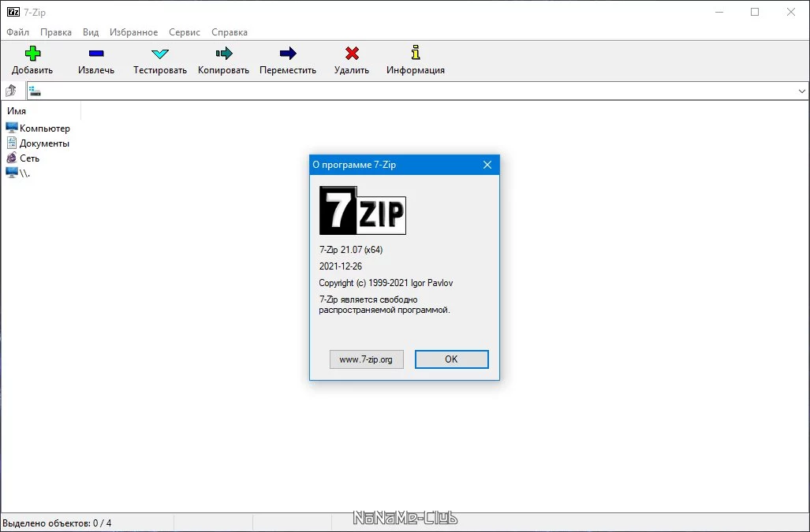The height and width of the screenshot is (532, 810).
Task: Click the Копировать toolbar label
Action: [224, 70]
